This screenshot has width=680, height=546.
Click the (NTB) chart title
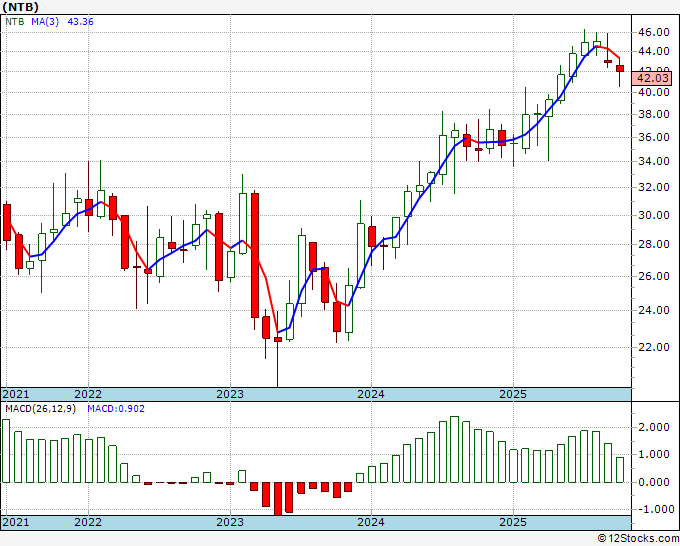click(x=20, y=7)
